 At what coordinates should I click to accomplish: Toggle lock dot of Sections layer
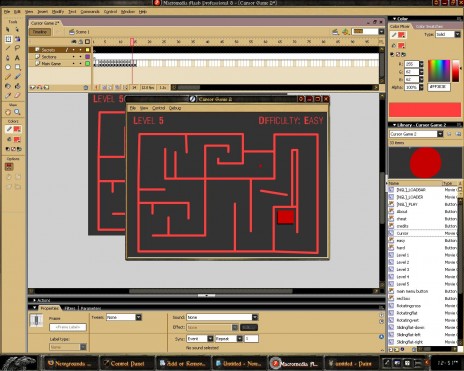(x=80, y=57)
